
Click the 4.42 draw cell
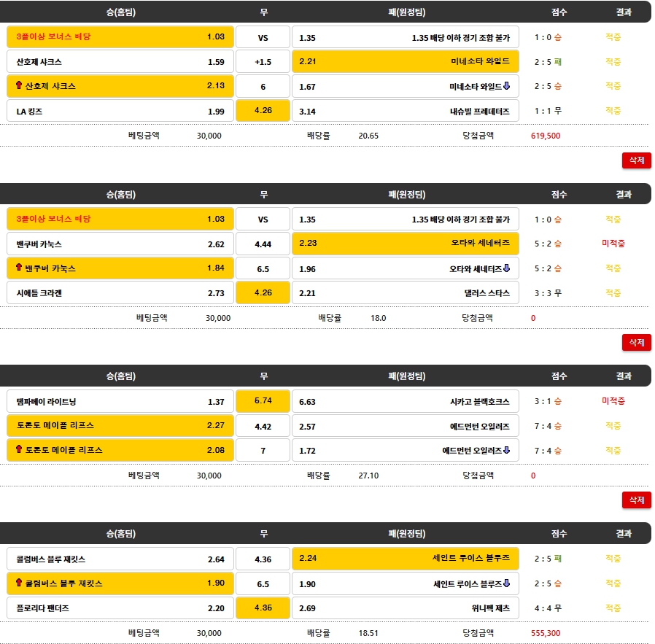pyautogui.click(x=263, y=427)
